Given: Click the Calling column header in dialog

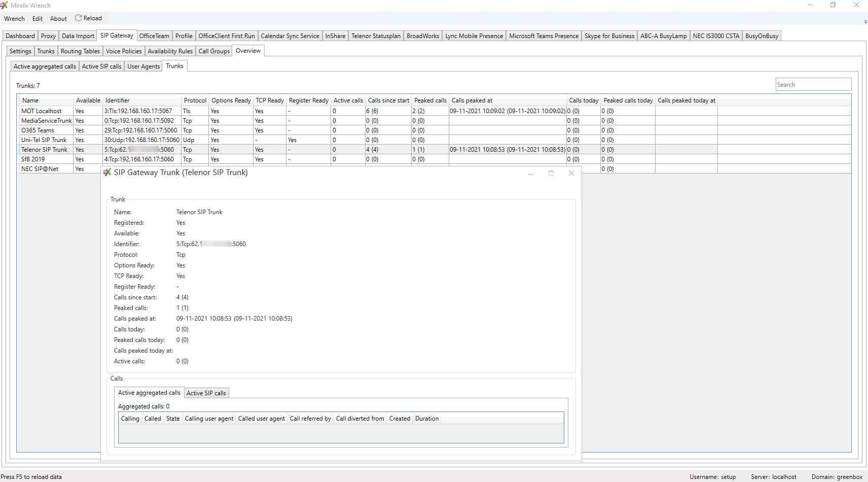Looking at the screenshot, I should tap(130, 419).
